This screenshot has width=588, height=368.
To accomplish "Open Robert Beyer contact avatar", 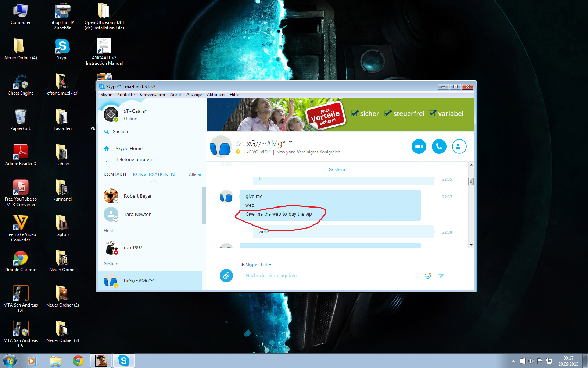I will click(111, 196).
